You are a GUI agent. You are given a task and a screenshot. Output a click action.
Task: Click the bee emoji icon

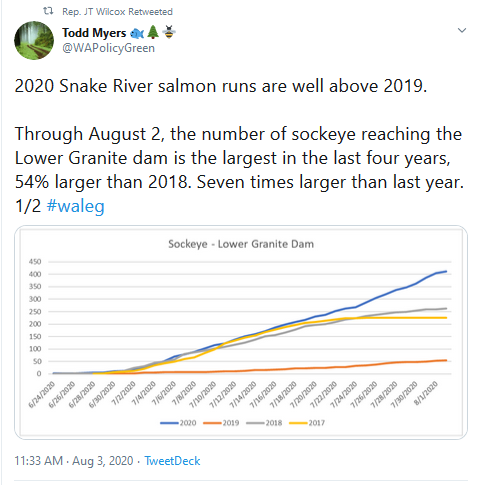pyautogui.click(x=169, y=32)
